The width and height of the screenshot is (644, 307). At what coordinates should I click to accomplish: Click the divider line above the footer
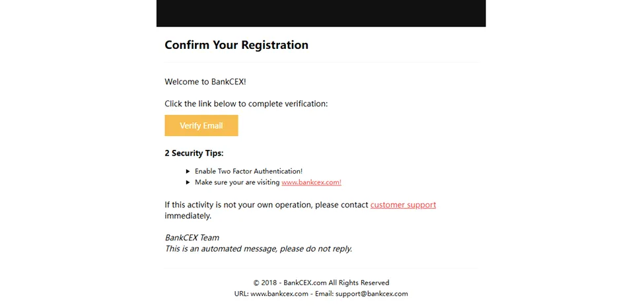click(322, 269)
